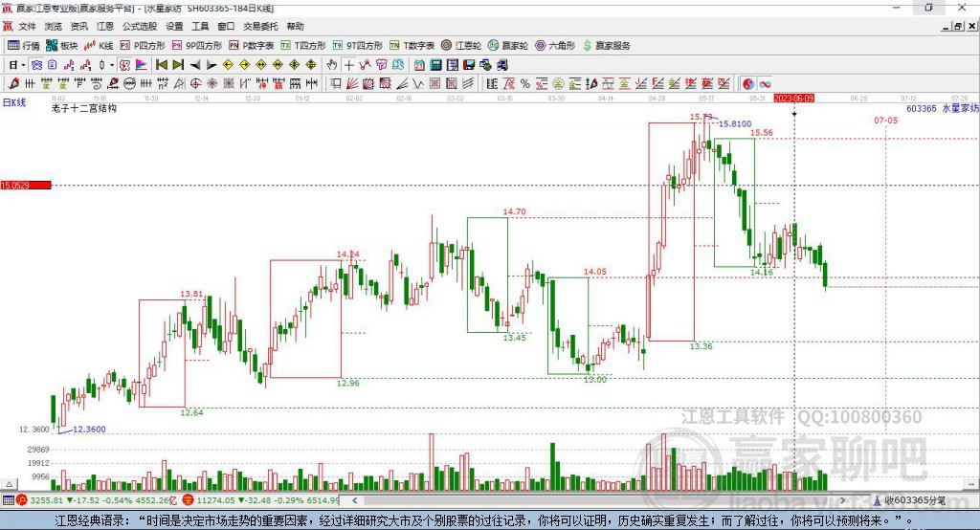The width and height of the screenshot is (980, 530).
Task: Open the 板块 sector view
Action: coord(62,46)
